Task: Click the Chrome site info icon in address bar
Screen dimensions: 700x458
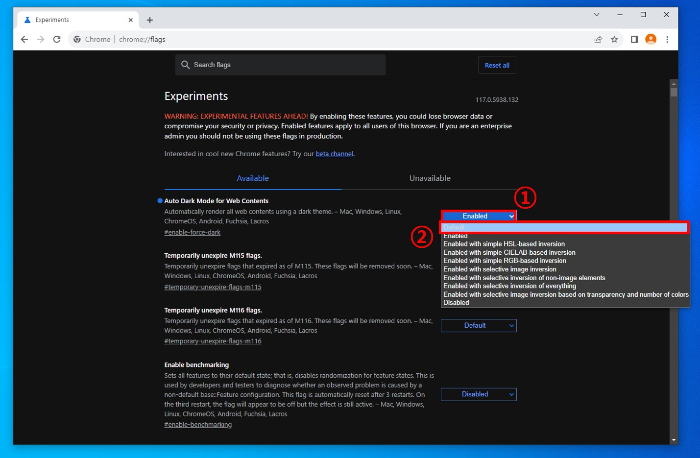Action: tap(77, 39)
